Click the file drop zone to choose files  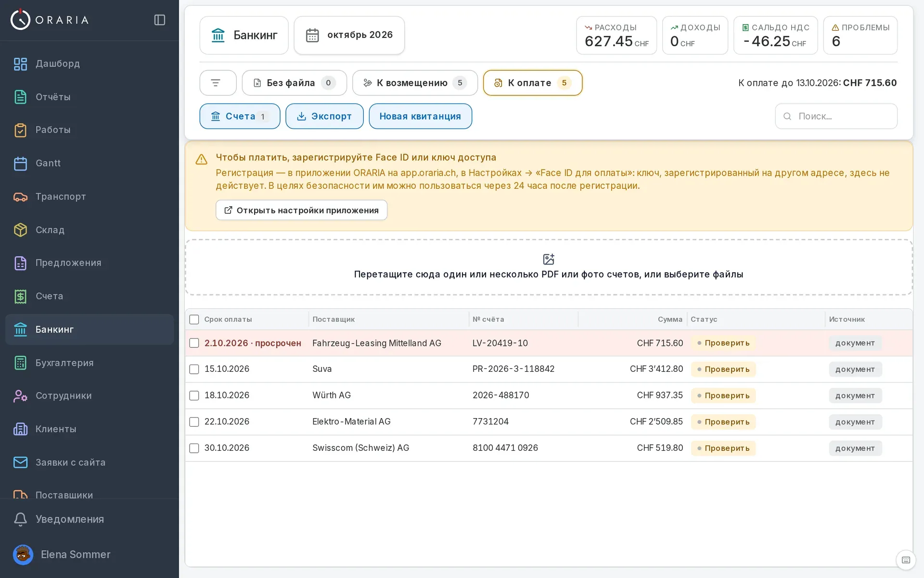point(549,267)
